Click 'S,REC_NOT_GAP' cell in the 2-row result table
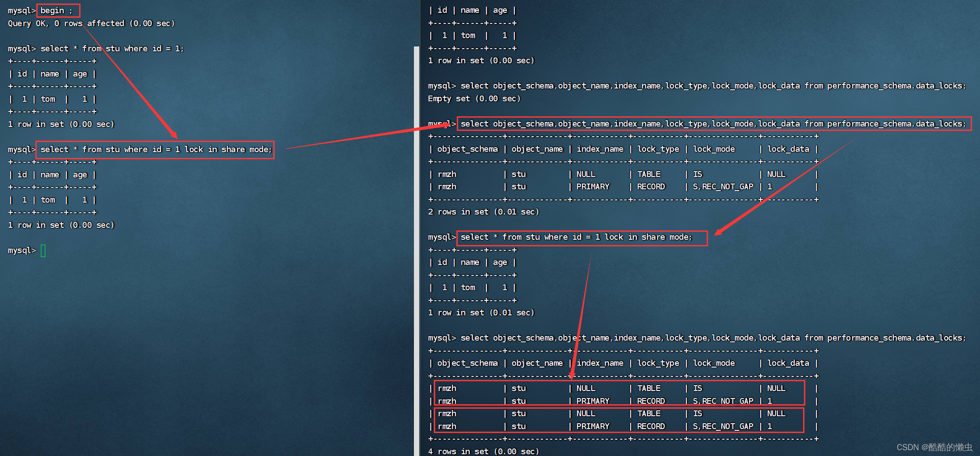This screenshot has width=980, height=456. pos(723,187)
